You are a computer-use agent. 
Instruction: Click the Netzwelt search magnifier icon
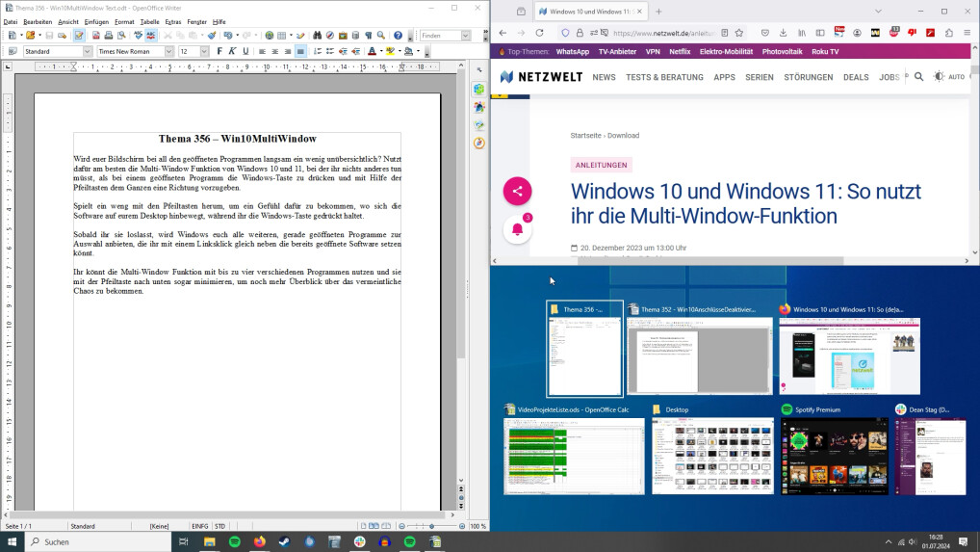(918, 77)
